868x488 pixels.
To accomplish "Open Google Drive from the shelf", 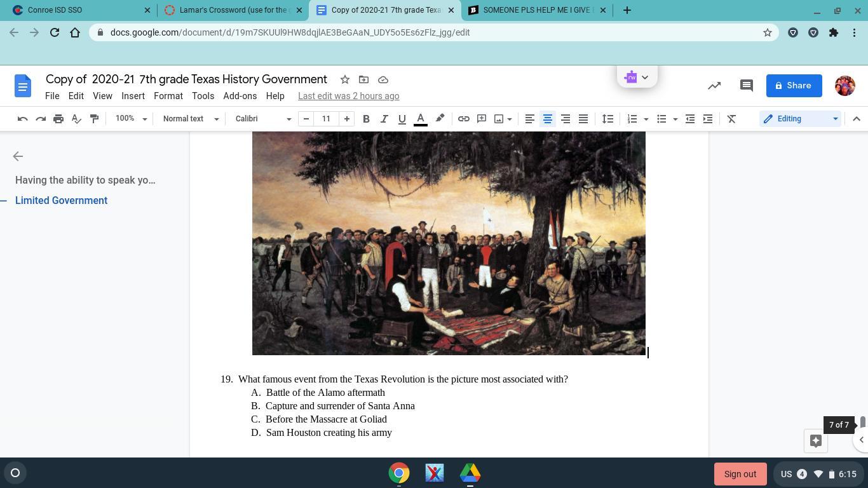I will click(470, 473).
